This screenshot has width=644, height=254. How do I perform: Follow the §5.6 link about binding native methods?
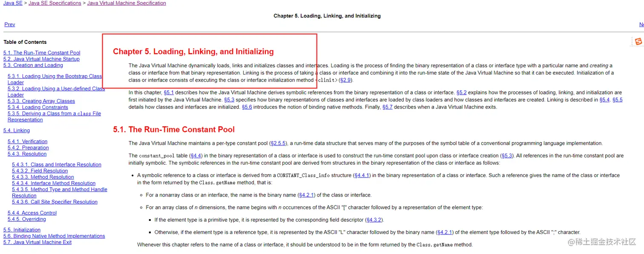(247, 107)
